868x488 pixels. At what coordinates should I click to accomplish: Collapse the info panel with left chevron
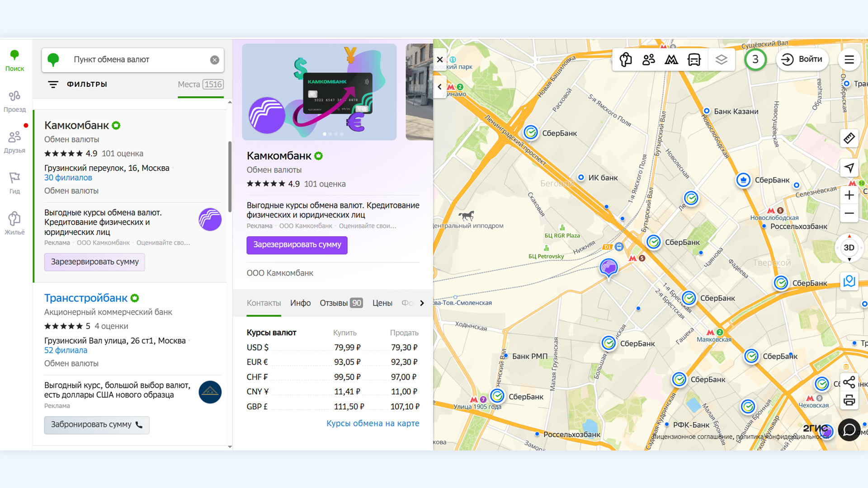point(439,87)
